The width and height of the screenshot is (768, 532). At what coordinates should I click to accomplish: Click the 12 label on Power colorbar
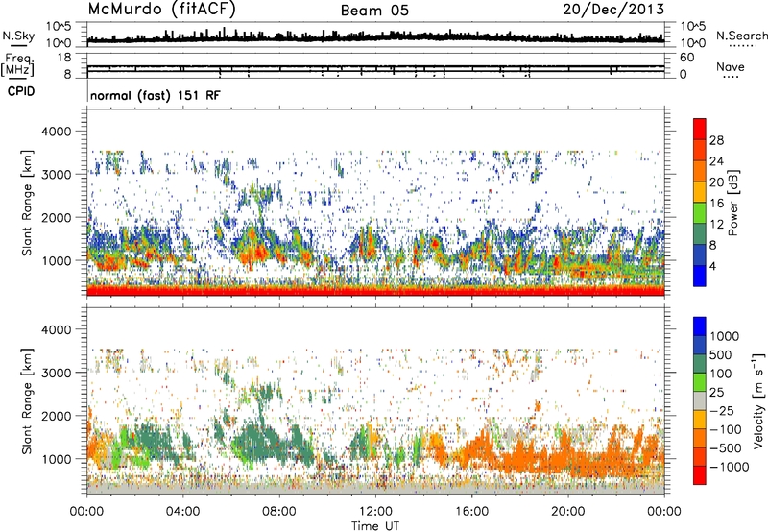716,225
